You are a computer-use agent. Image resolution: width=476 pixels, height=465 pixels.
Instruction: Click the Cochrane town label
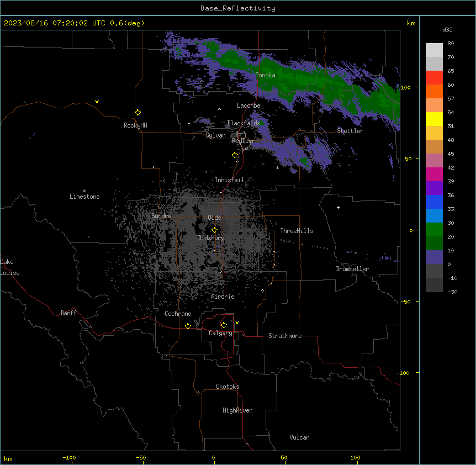tap(178, 314)
